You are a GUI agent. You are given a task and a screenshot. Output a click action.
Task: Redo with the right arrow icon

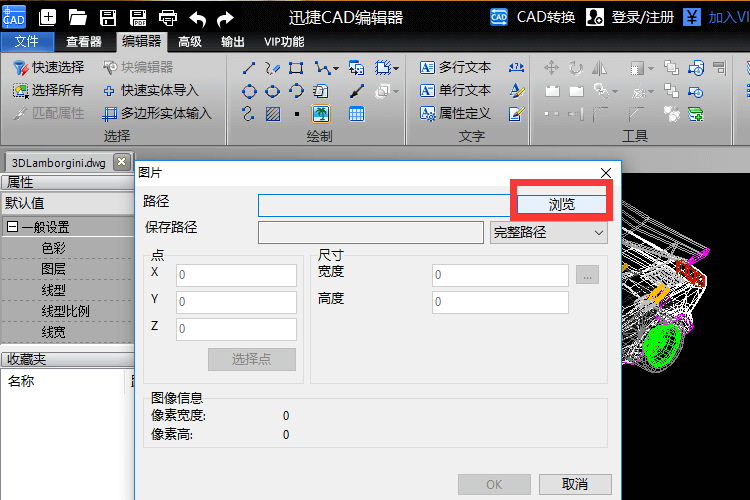point(225,18)
